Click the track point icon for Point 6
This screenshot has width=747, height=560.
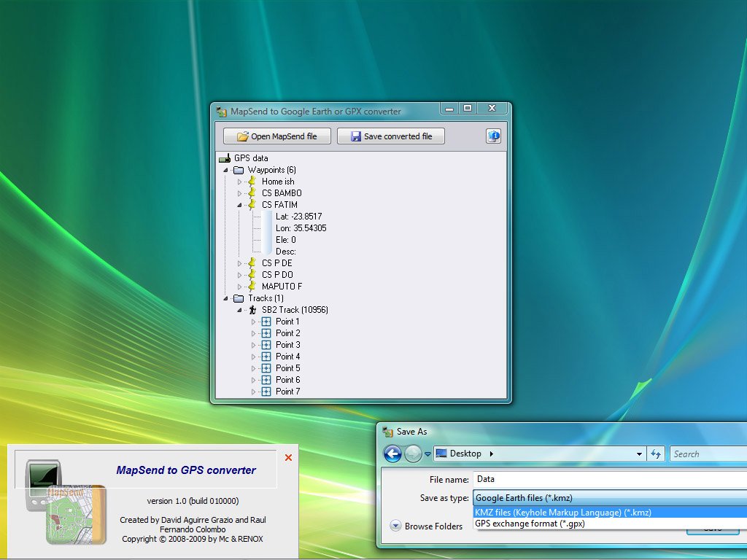pyautogui.click(x=266, y=379)
